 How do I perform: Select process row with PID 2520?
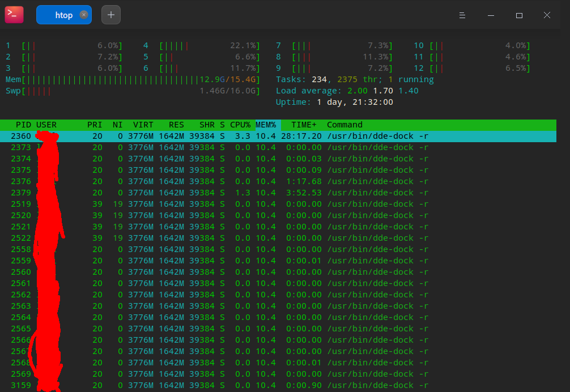[x=278, y=215]
